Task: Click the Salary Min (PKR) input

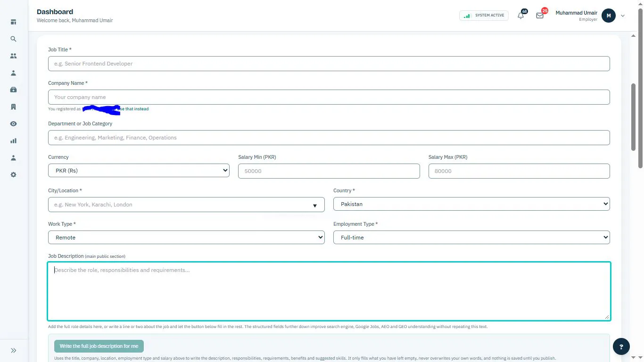Action: point(329,171)
